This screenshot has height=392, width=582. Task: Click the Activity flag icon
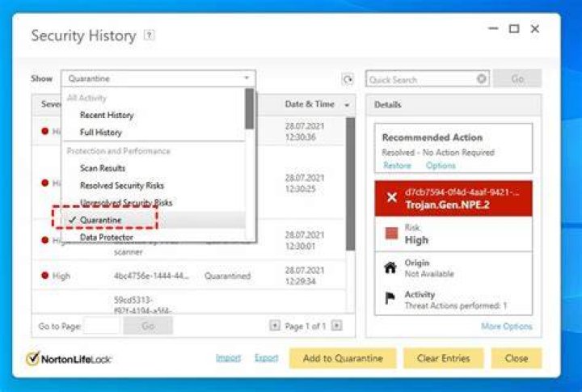coord(390,298)
